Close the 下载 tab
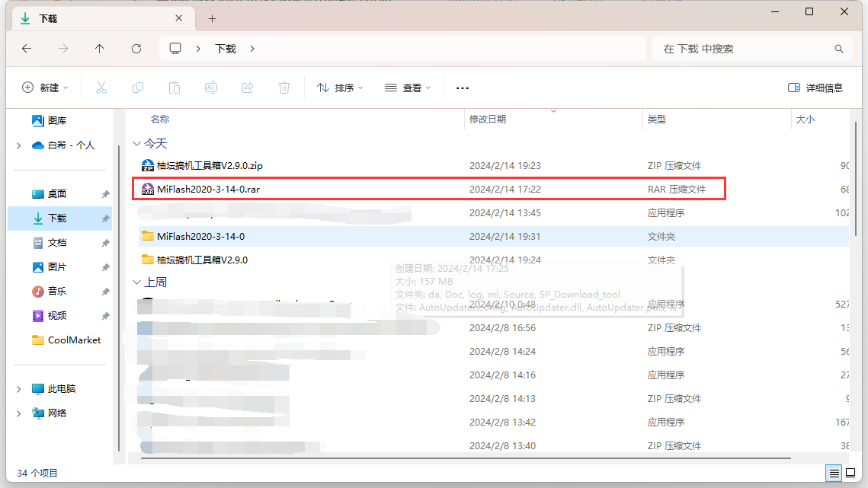Screen dimensions: 868x488 pos(179,18)
